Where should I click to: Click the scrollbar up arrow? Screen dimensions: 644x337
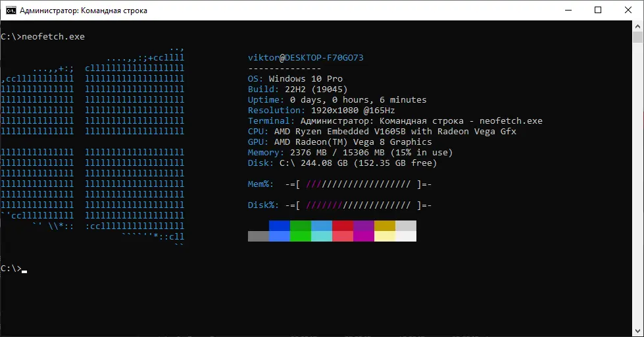pos(638,27)
